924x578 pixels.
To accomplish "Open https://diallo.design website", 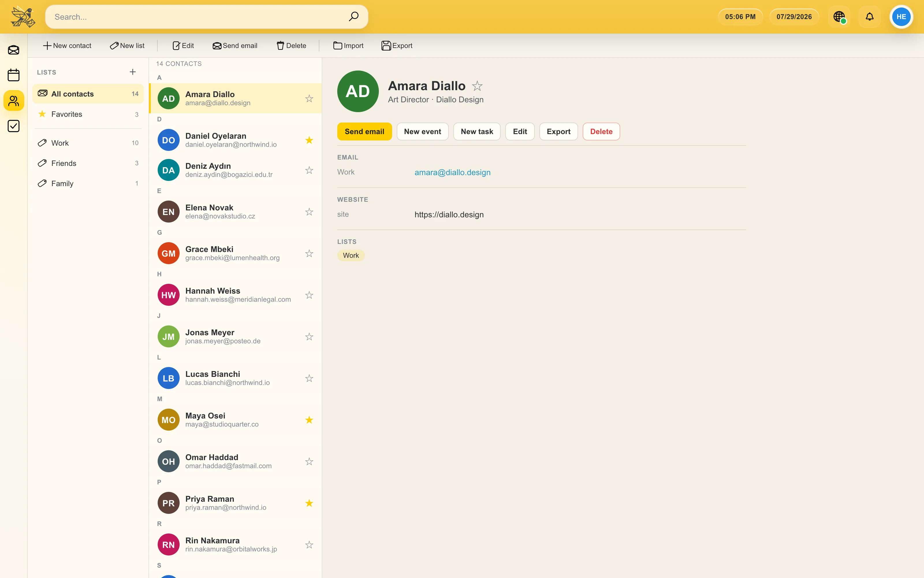I will pyautogui.click(x=449, y=214).
